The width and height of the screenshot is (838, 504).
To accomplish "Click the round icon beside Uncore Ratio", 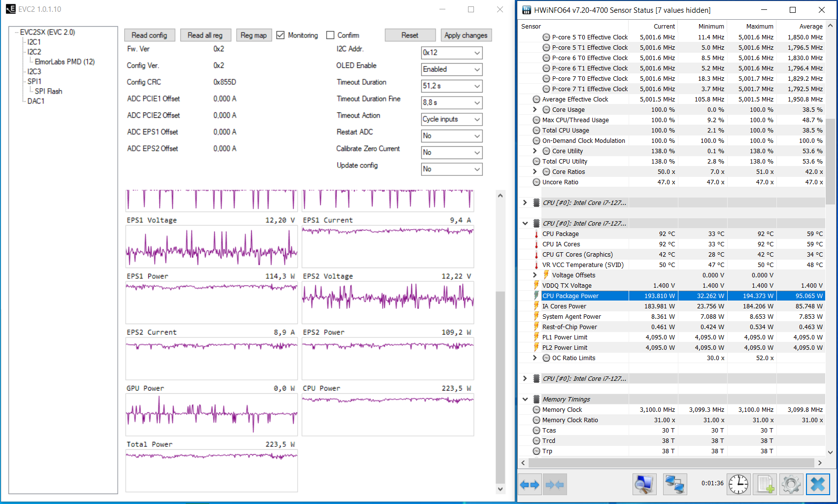I will tap(536, 182).
